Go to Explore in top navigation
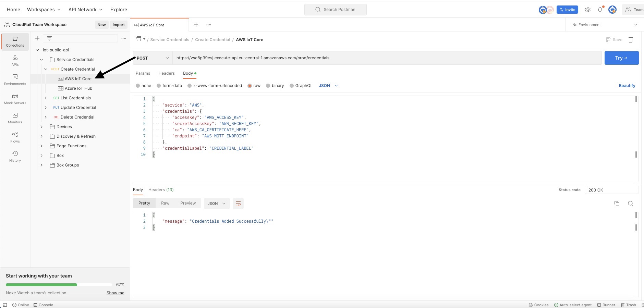Image resolution: width=644 pixels, height=308 pixels. pos(119,10)
